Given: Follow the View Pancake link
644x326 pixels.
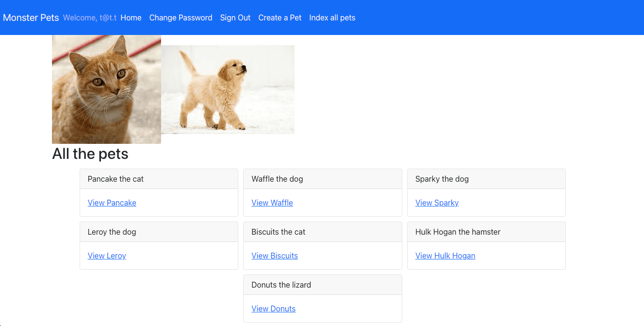Looking at the screenshot, I should [112, 203].
